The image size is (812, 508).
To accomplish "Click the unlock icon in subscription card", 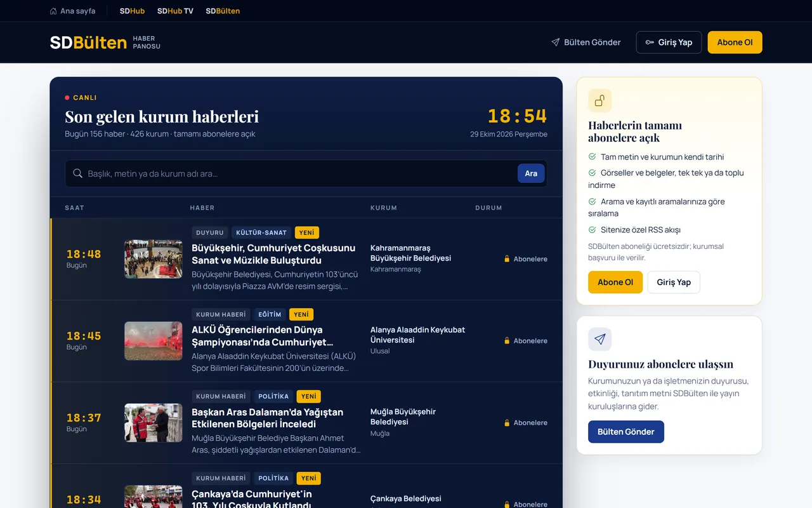I will click(600, 100).
